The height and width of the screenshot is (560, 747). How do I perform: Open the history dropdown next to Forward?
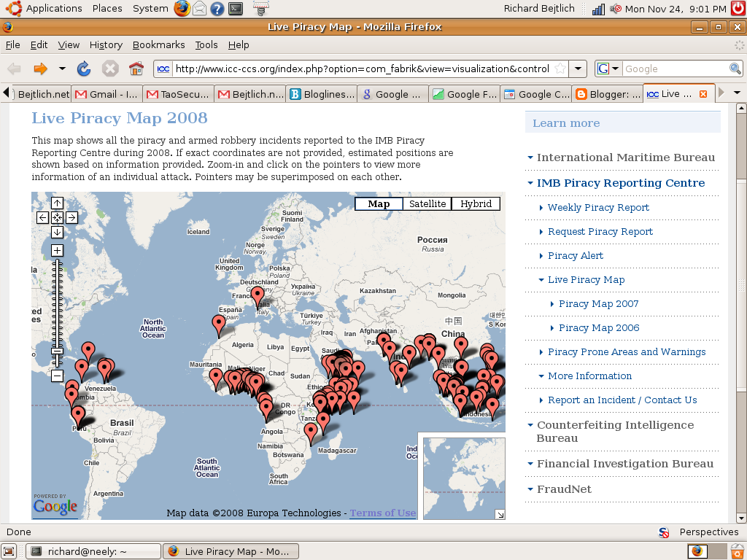63,69
